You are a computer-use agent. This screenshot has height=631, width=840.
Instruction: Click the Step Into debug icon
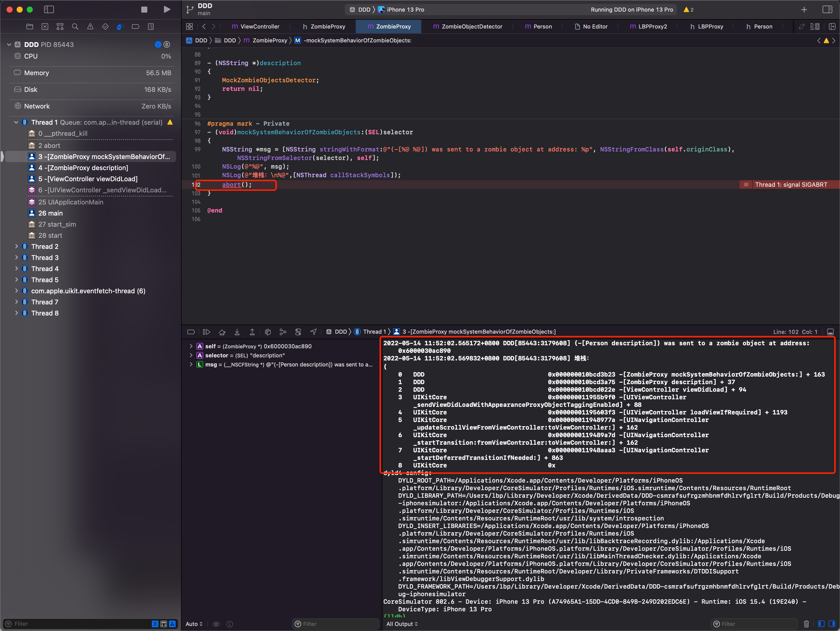[237, 332]
